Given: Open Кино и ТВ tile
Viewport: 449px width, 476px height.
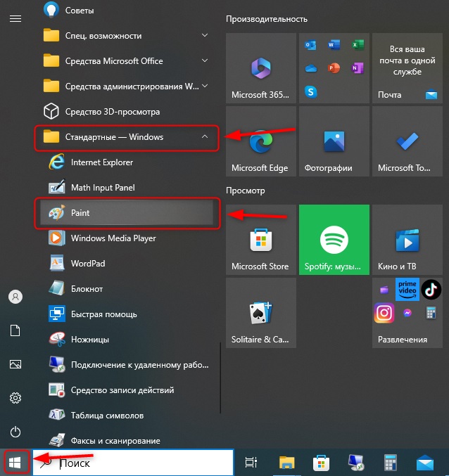Looking at the screenshot, I should 407,240.
